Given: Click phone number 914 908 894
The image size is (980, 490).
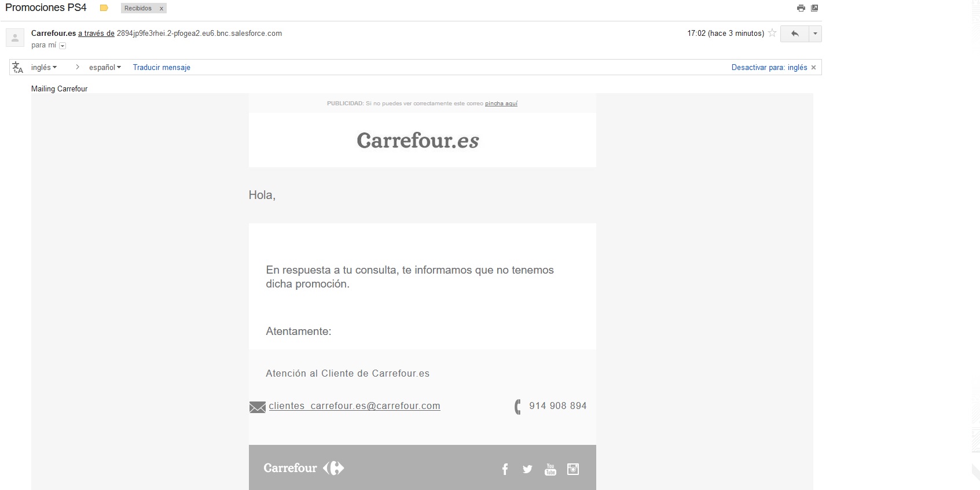Looking at the screenshot, I should pos(558,406).
